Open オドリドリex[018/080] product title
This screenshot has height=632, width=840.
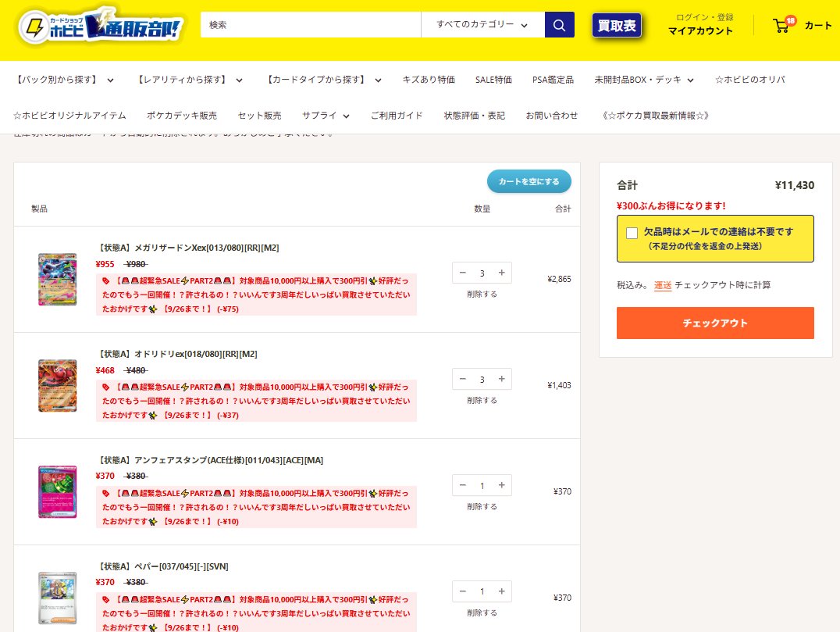click(x=176, y=354)
